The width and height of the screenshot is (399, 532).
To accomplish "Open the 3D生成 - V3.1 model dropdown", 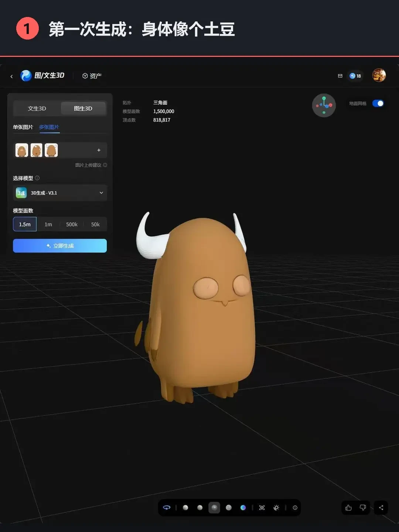I will [x=60, y=193].
